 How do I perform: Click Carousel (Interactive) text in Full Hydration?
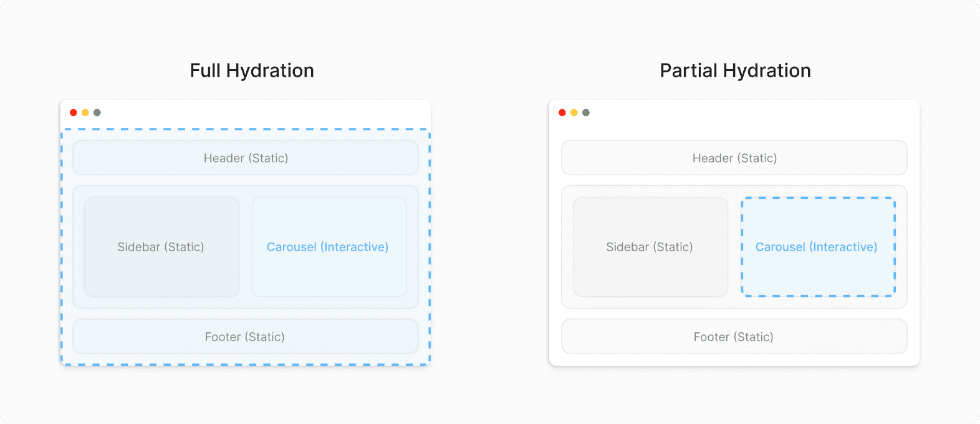click(327, 247)
